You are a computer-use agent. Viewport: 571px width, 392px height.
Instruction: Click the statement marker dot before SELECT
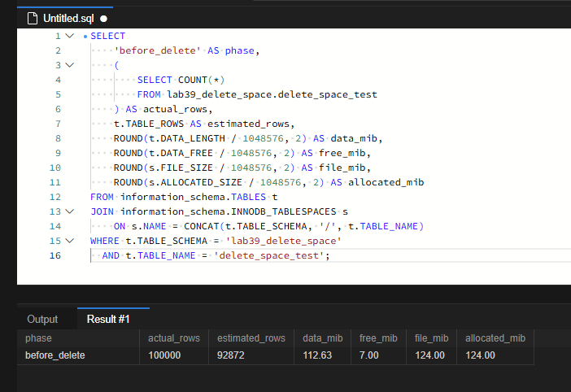[85, 37]
